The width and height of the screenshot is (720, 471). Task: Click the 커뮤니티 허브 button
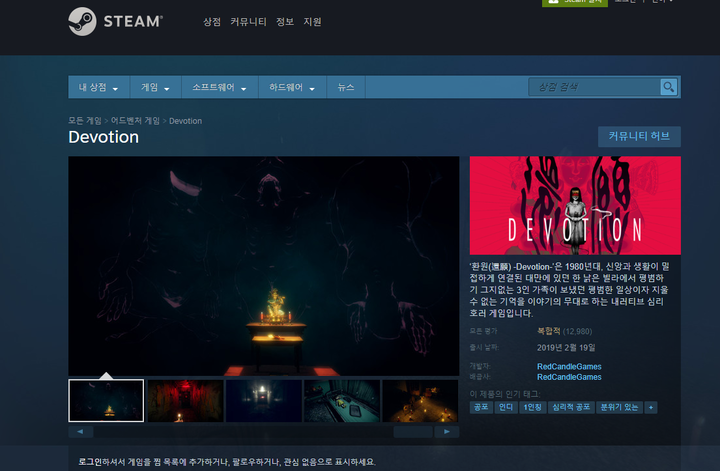click(x=638, y=136)
